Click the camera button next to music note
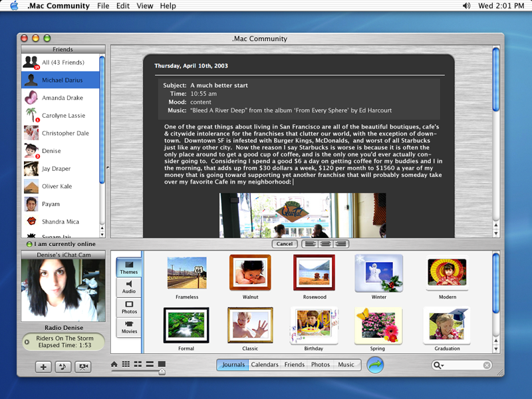Viewport: 532px width, 399px height. click(x=82, y=367)
